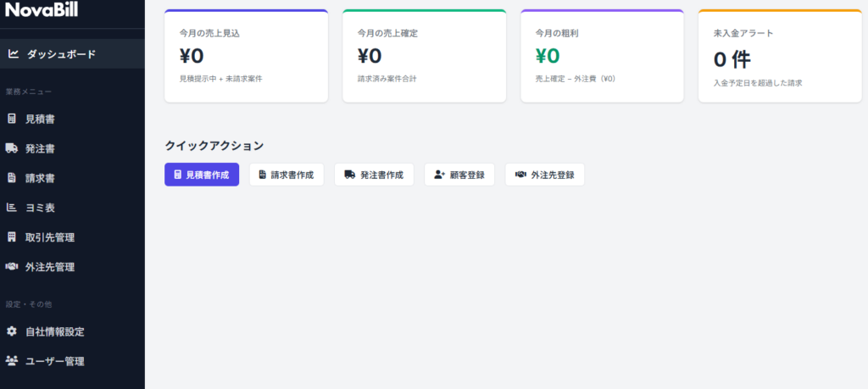This screenshot has height=389, width=868.
Task: Click the dashboard chart icon in sidebar
Action: [x=14, y=54]
